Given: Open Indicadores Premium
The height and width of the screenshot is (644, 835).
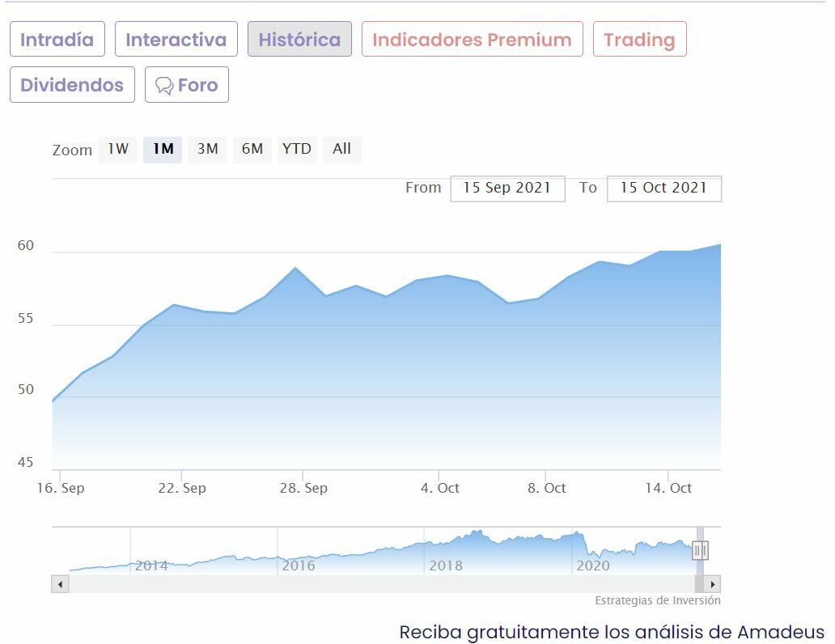Looking at the screenshot, I should coord(473,39).
